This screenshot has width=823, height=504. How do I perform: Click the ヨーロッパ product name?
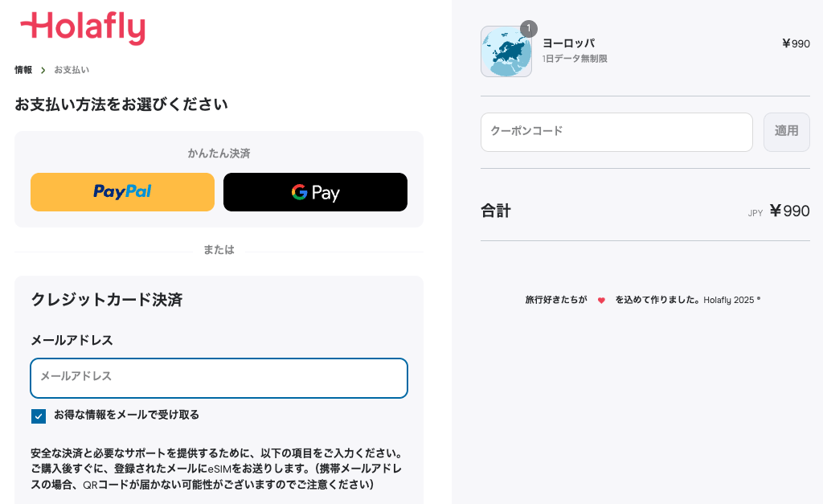pyautogui.click(x=568, y=43)
